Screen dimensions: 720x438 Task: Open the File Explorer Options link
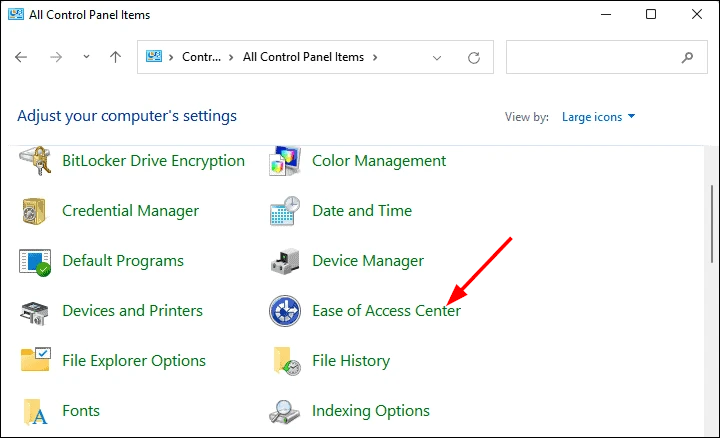click(133, 361)
